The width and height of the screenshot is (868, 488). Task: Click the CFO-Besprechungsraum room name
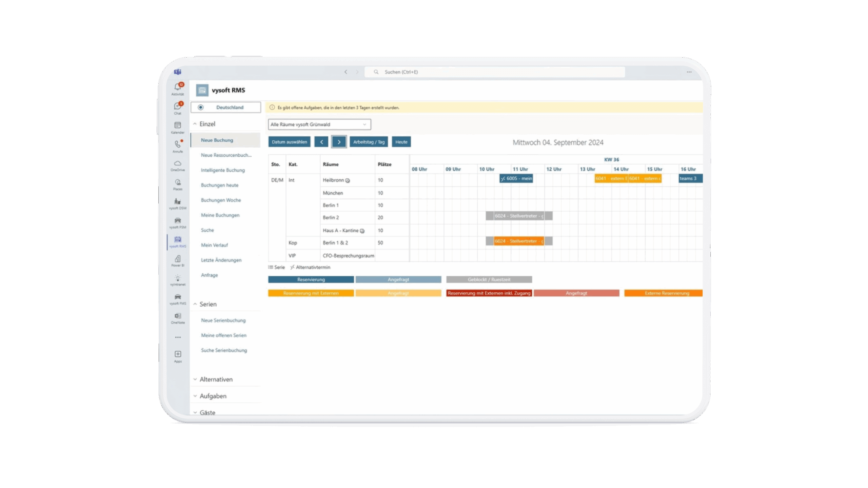pyautogui.click(x=348, y=256)
